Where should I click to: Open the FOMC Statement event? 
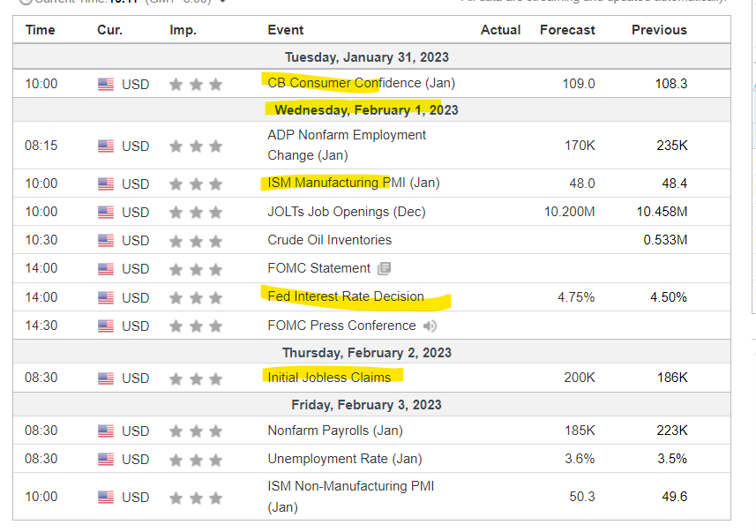[x=318, y=268]
